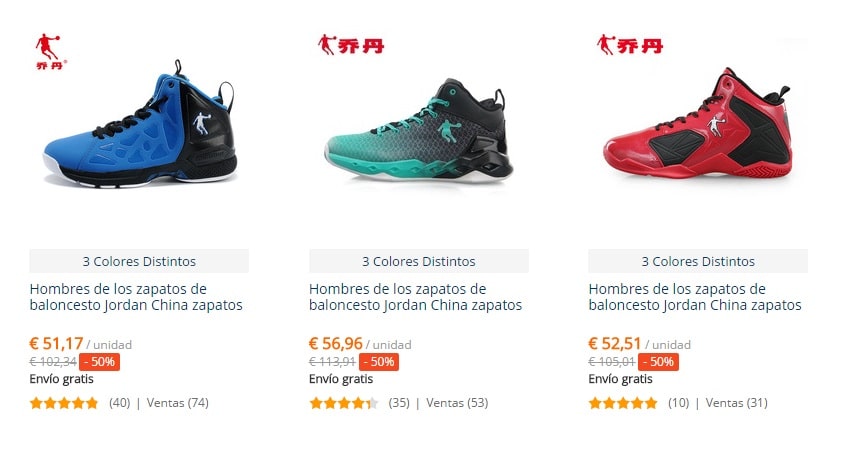The width and height of the screenshot is (845, 450).
Task: Open the product title link priced € 56,96
Action: tap(415, 297)
